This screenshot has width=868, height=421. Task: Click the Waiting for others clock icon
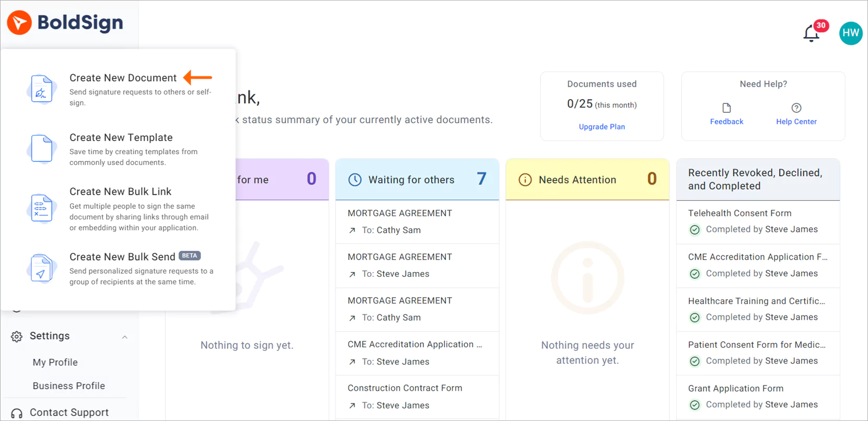[x=355, y=180]
